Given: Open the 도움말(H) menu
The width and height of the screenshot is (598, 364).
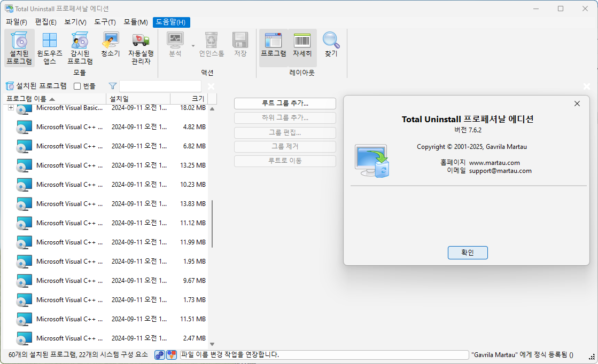Looking at the screenshot, I should (171, 22).
